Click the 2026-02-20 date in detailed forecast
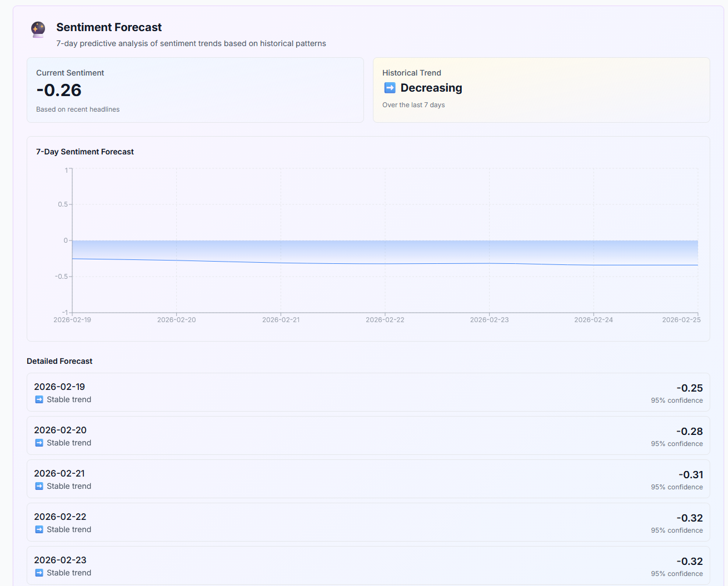728x586 pixels. click(60, 430)
